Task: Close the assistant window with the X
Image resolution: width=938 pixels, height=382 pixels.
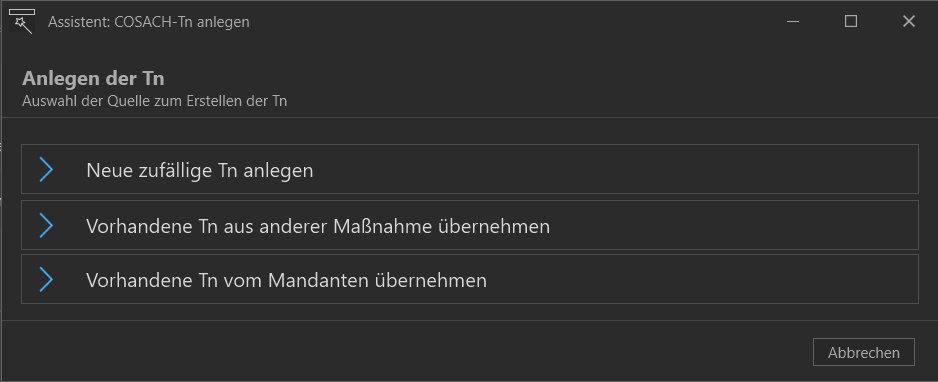Action: (x=909, y=22)
